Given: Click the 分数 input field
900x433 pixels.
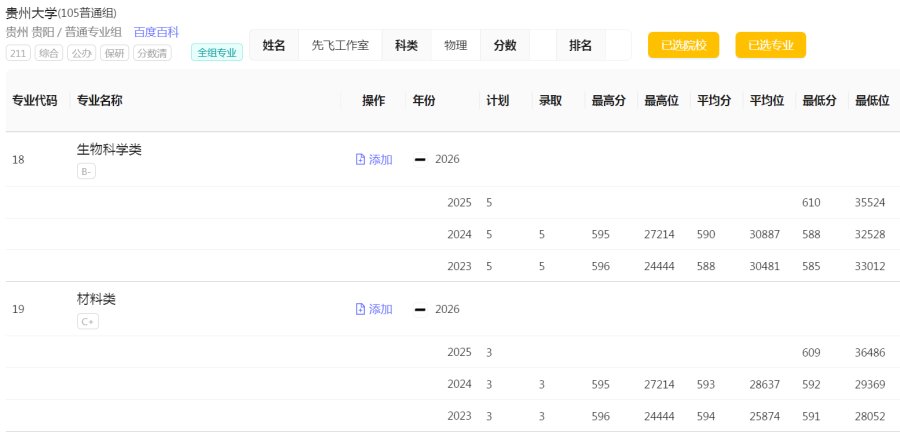Looking at the screenshot, I should click(542, 45).
